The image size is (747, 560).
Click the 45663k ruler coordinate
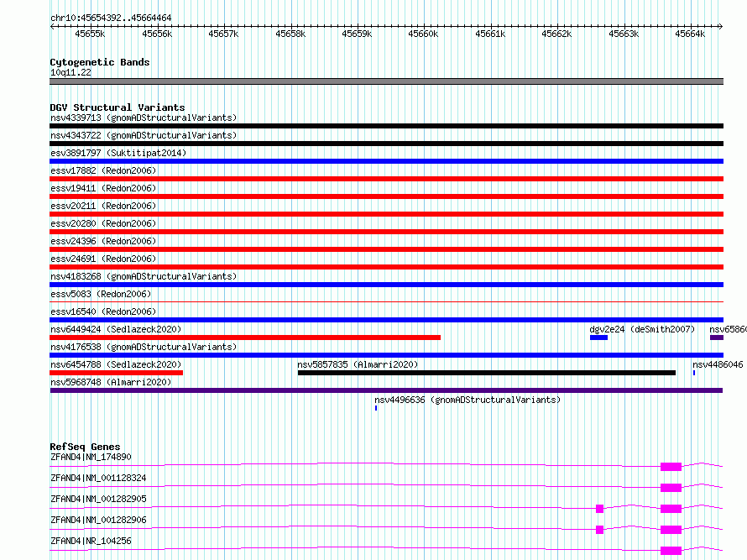click(624, 34)
